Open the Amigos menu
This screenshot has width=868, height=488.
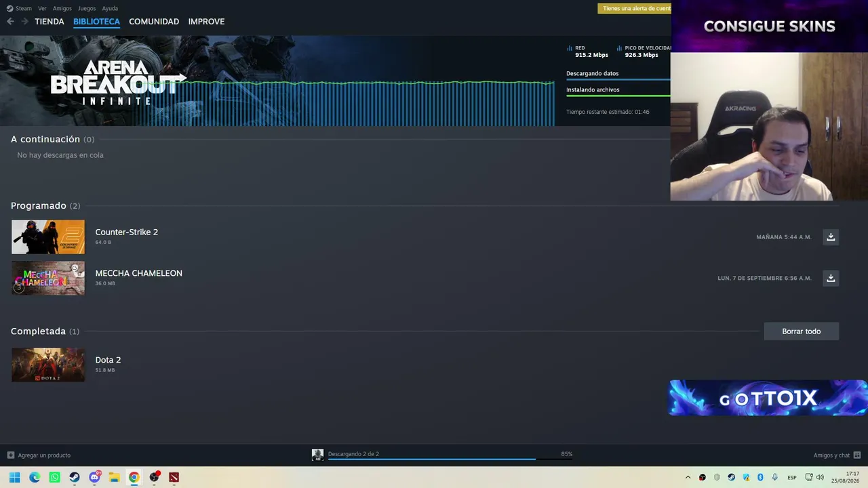pos(62,8)
